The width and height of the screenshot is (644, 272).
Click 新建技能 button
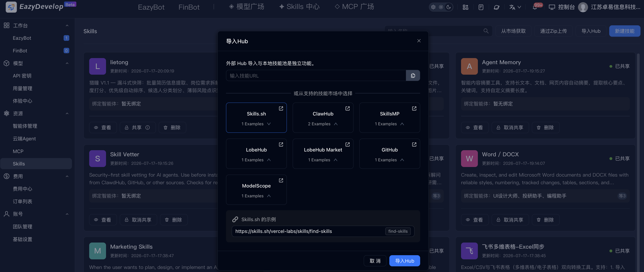tap(625, 31)
